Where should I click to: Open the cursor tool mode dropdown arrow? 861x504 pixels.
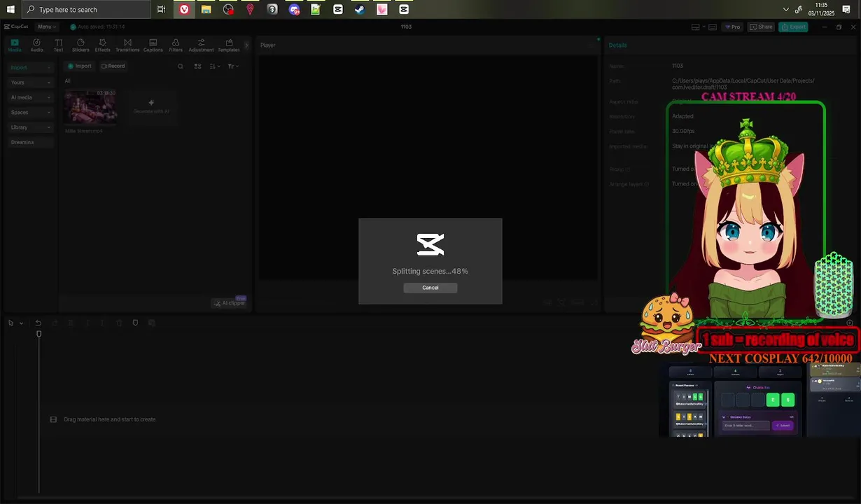click(x=21, y=323)
